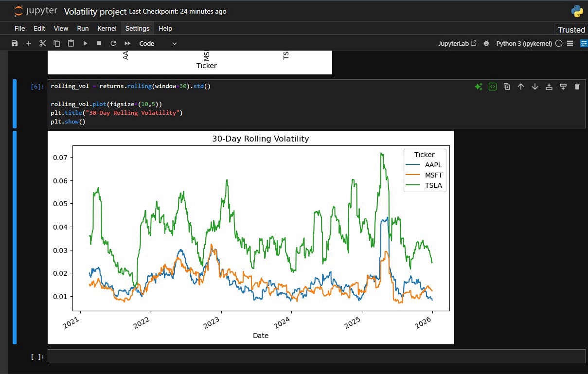
Task: Open the table of contents list icon
Action: pos(570,43)
